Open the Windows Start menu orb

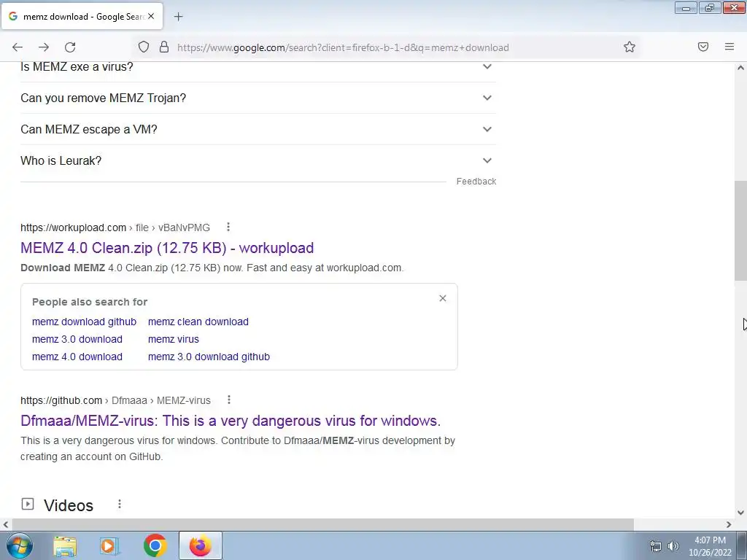pyautogui.click(x=20, y=545)
